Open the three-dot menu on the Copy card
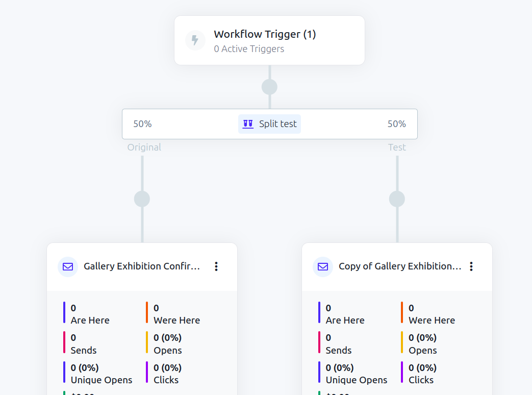The height and width of the screenshot is (395, 532). 471,266
